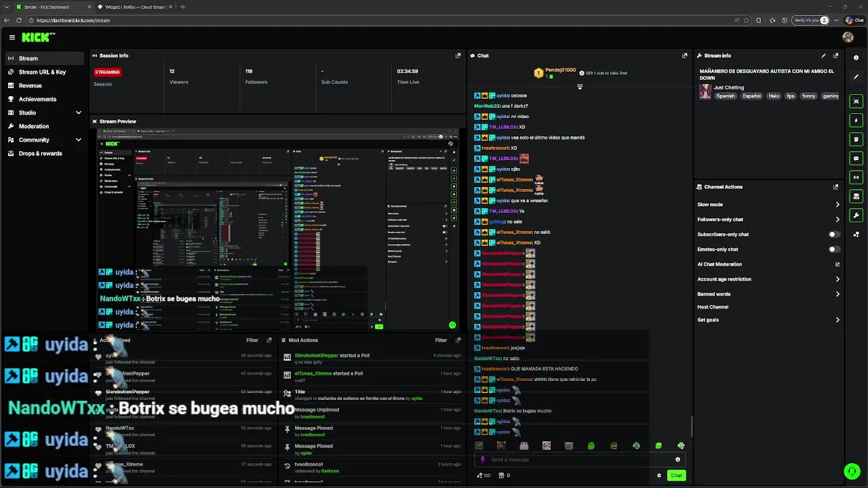Click tvsoltronco1 username in Message Unpinned row
Screen dimensions: 868x488
point(313,416)
